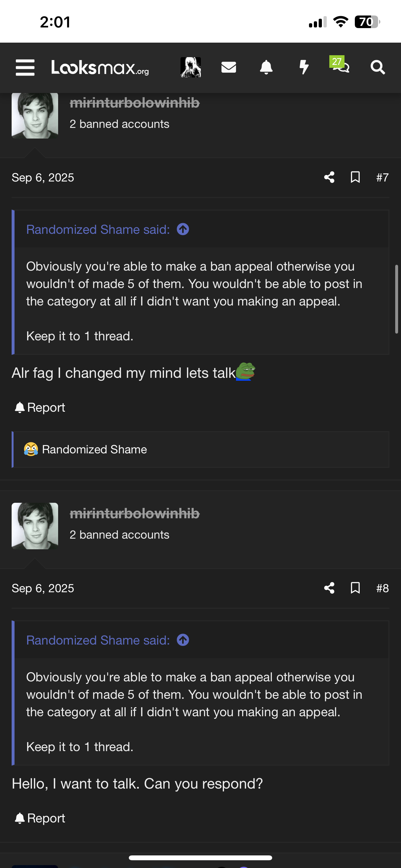Jump to quoted post in post #7
Screen dimensions: 401x868
pos(183,230)
